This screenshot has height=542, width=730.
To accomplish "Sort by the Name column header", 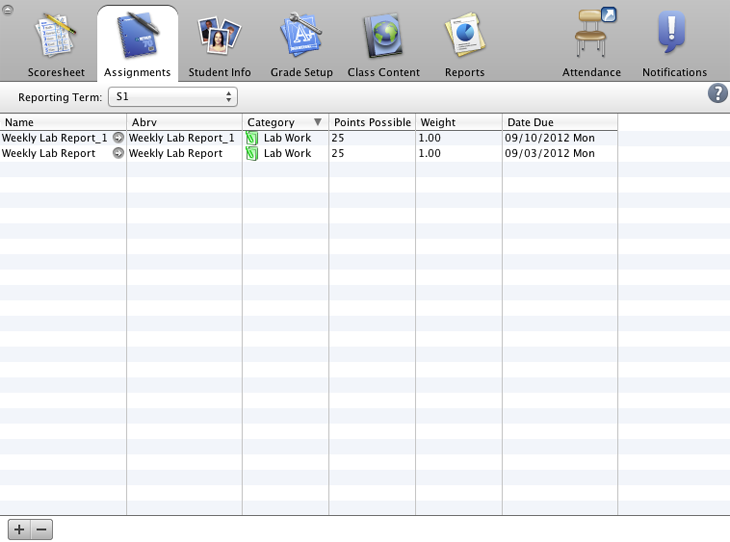I will 63,123.
